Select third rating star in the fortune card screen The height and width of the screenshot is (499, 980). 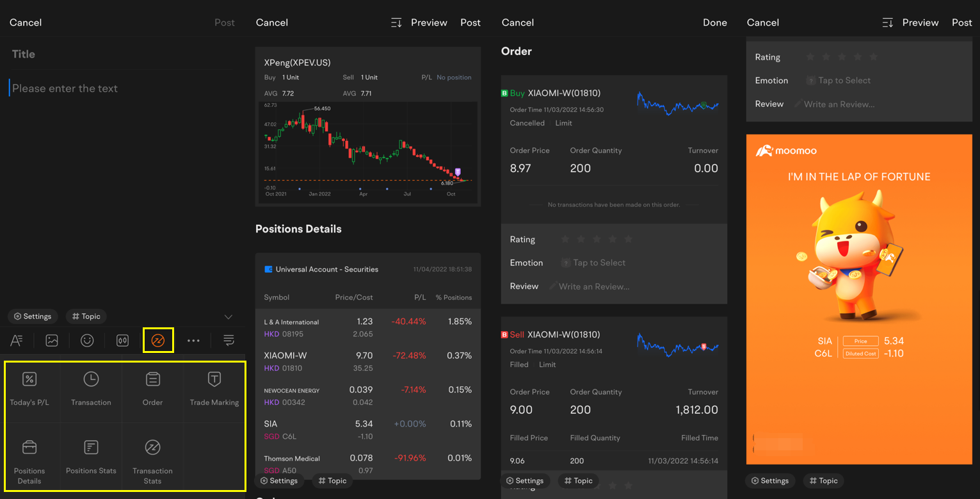842,57
